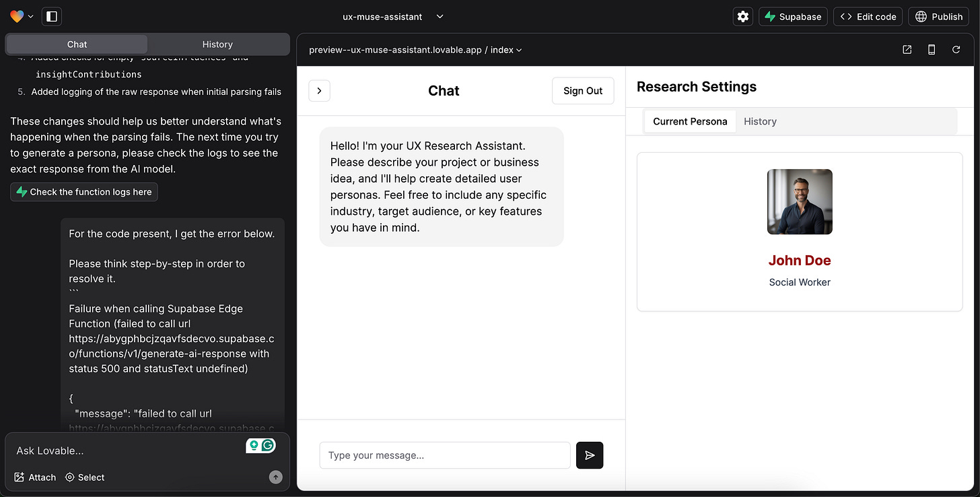Image resolution: width=980 pixels, height=497 pixels.
Task: Click the preview URL address text
Action: coord(395,50)
